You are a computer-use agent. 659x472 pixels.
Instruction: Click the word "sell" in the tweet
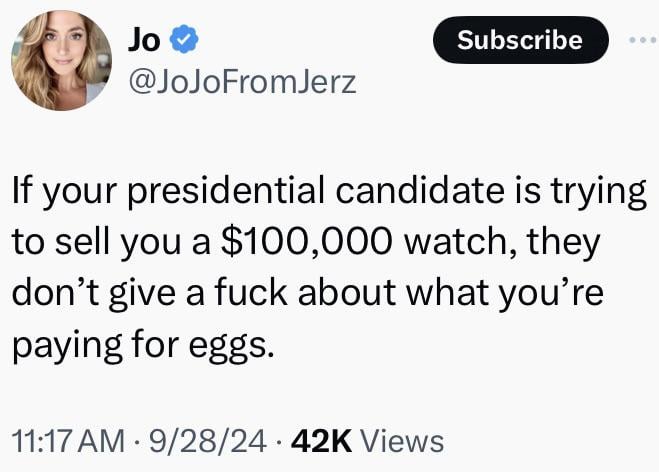(85, 242)
